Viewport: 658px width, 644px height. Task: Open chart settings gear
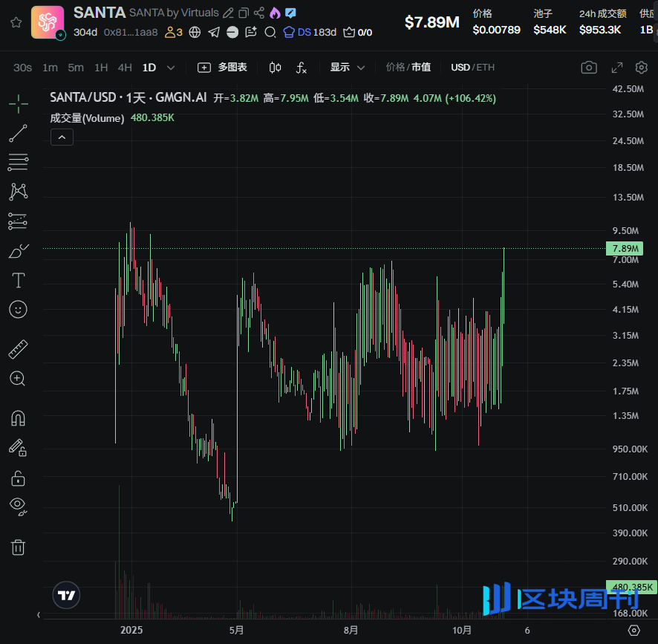(x=642, y=68)
